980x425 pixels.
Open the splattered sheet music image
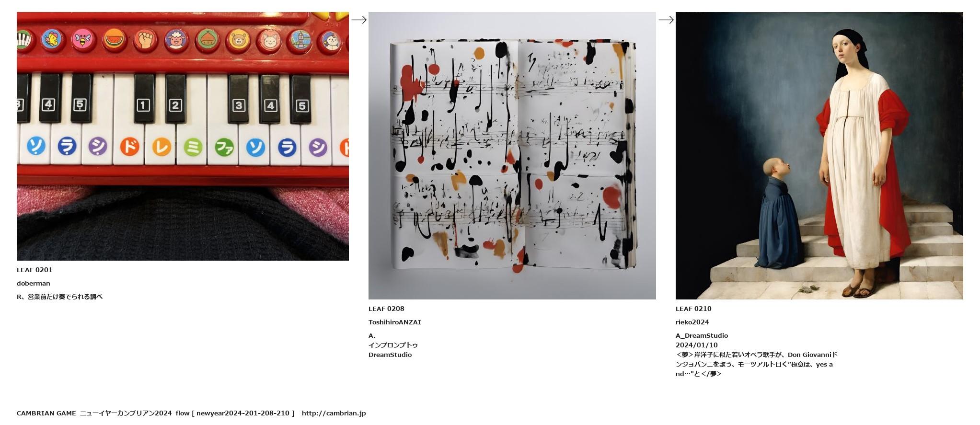point(512,156)
